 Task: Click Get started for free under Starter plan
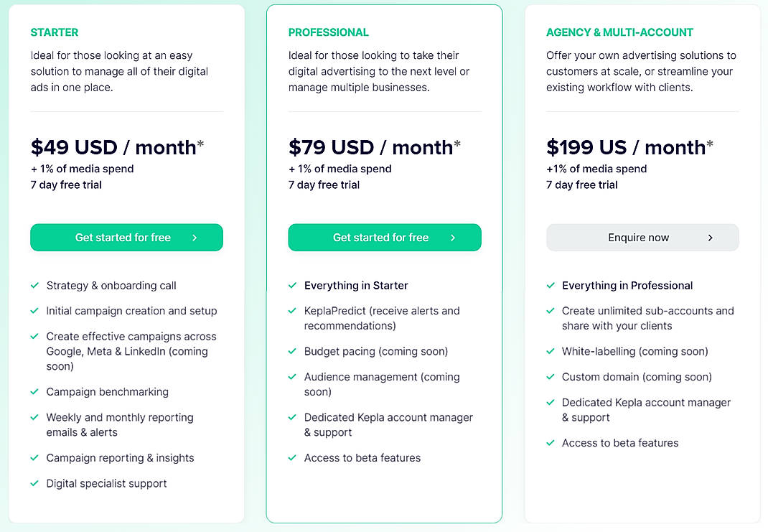coord(126,237)
